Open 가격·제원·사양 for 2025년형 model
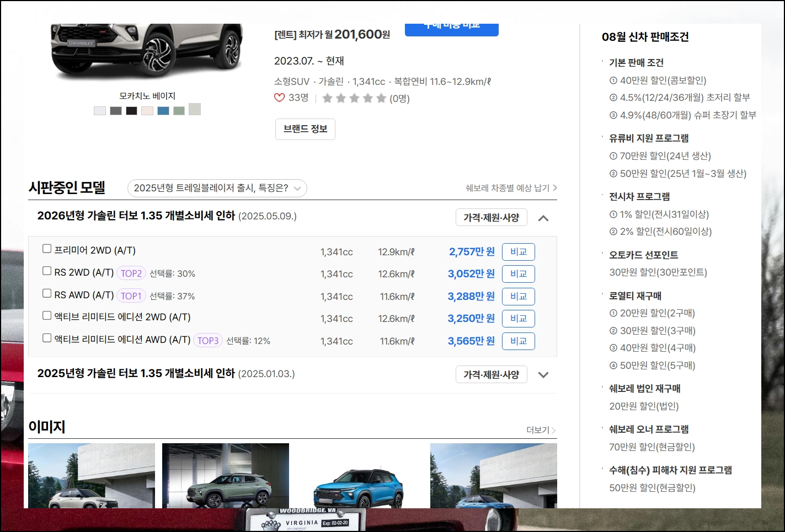The height and width of the screenshot is (532, 785). 492,374
